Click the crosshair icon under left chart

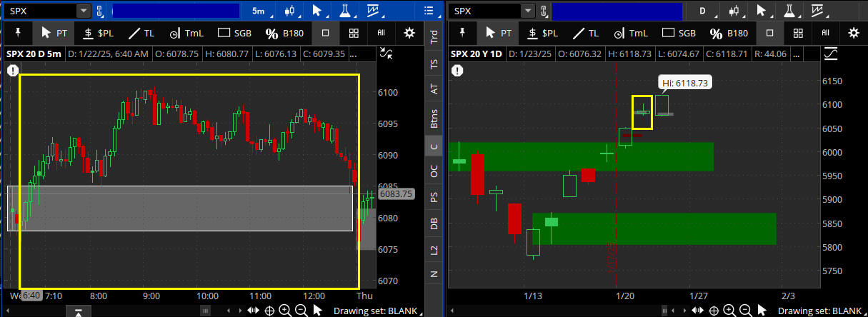pyautogui.click(x=269, y=310)
